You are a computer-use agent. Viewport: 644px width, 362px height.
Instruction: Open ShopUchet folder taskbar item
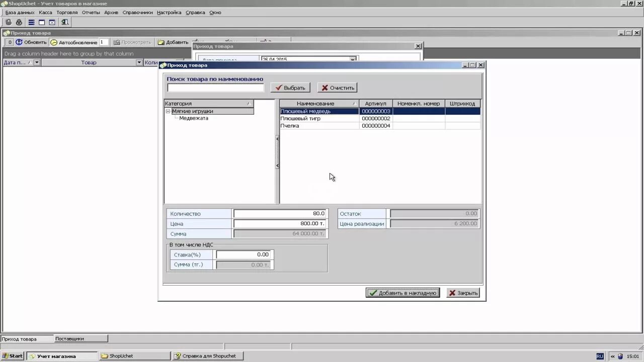135,356
